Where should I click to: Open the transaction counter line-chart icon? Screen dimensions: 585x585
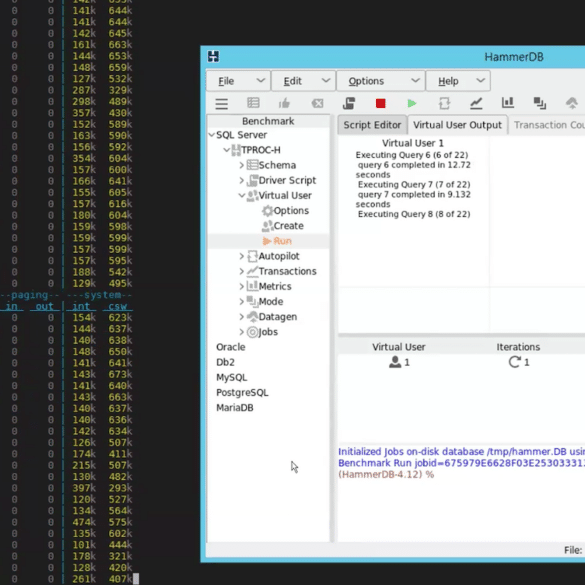(476, 103)
